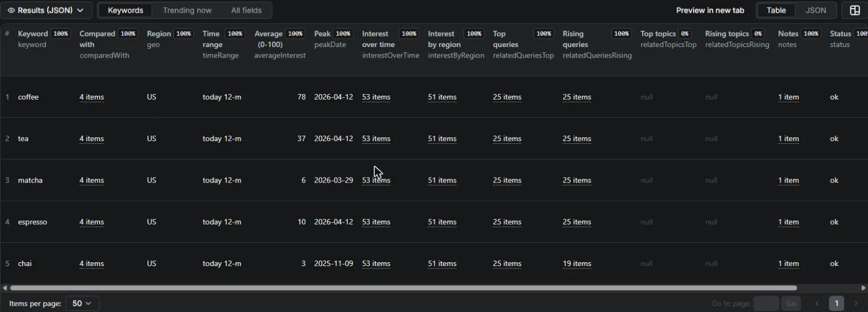Open espresso row Interest over time 53 items
Image resolution: width=868 pixels, height=312 pixels.
click(376, 222)
